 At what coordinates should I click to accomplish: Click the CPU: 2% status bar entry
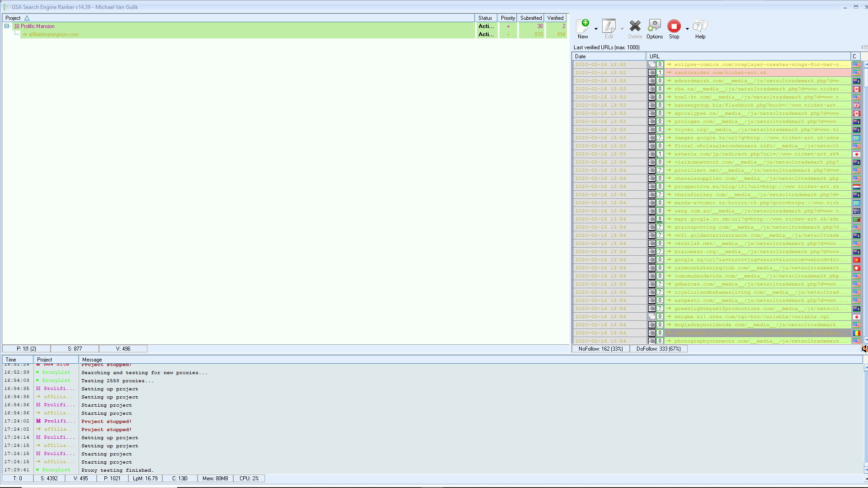point(249,479)
